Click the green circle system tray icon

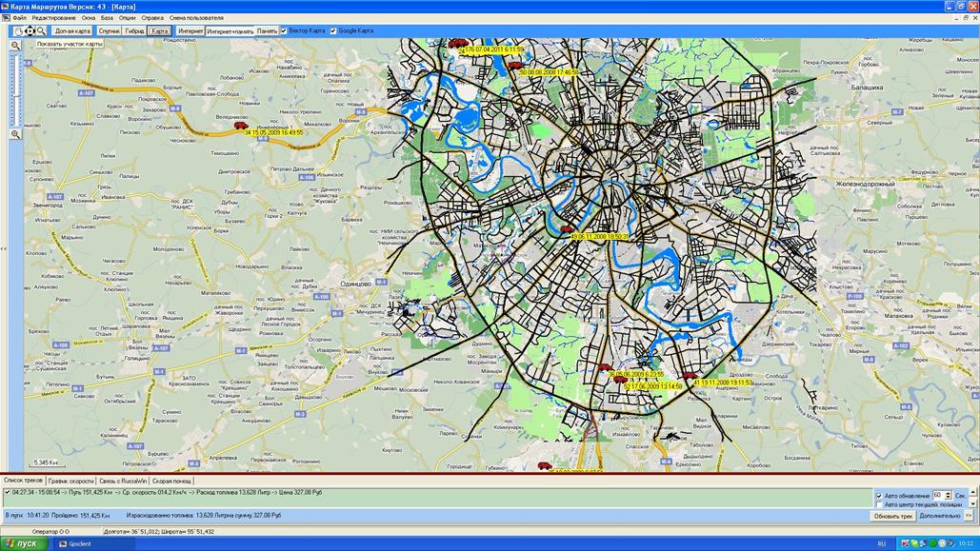click(x=933, y=543)
